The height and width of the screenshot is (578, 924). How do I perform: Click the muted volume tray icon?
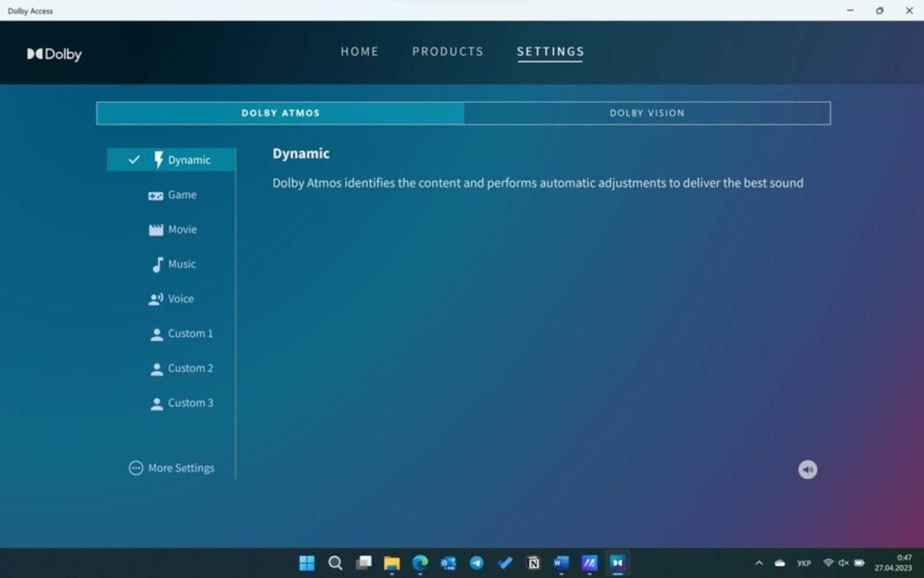844,563
